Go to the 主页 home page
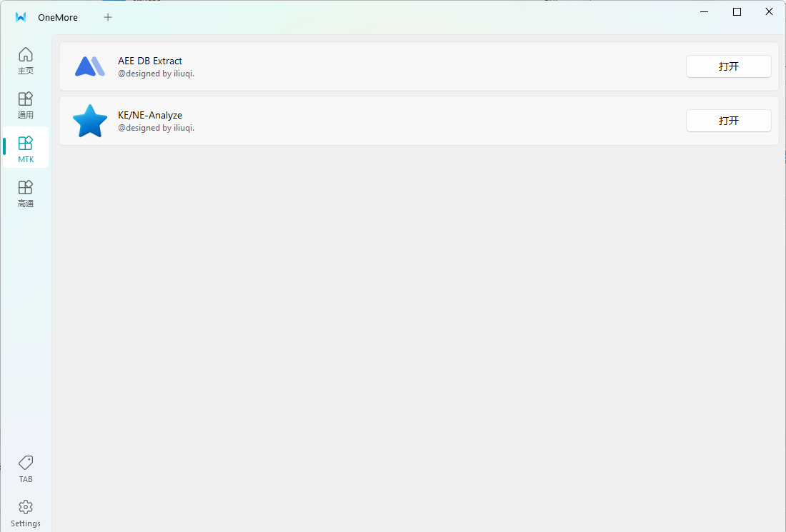This screenshot has width=786, height=532. (x=26, y=60)
